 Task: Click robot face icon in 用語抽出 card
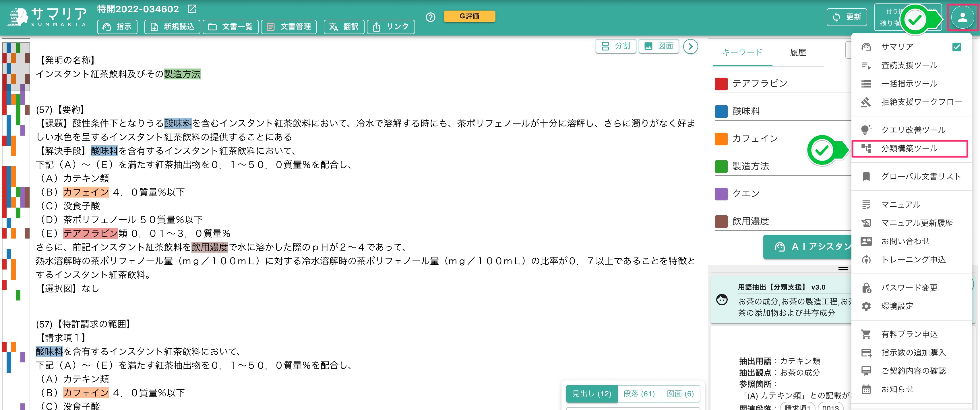722,300
